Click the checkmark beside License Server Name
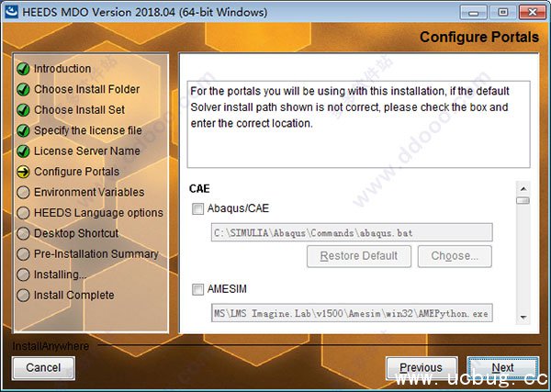 [23, 151]
